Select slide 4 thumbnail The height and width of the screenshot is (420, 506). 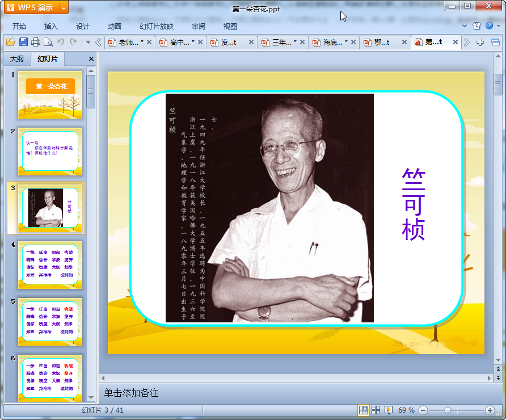coord(50,265)
